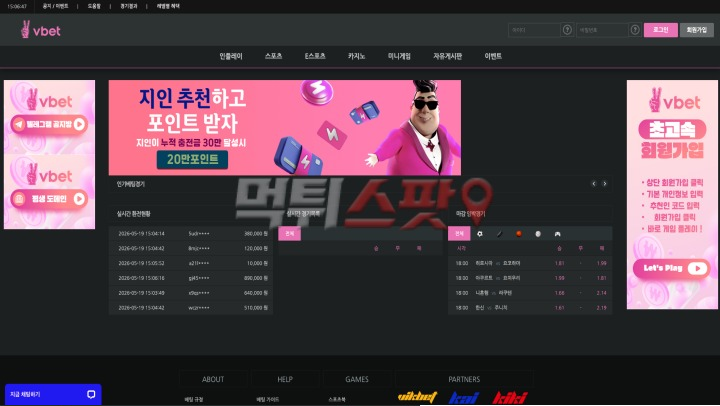Show previous popular match with left arrow
Viewport: 720px width, 406px height.
click(x=594, y=184)
